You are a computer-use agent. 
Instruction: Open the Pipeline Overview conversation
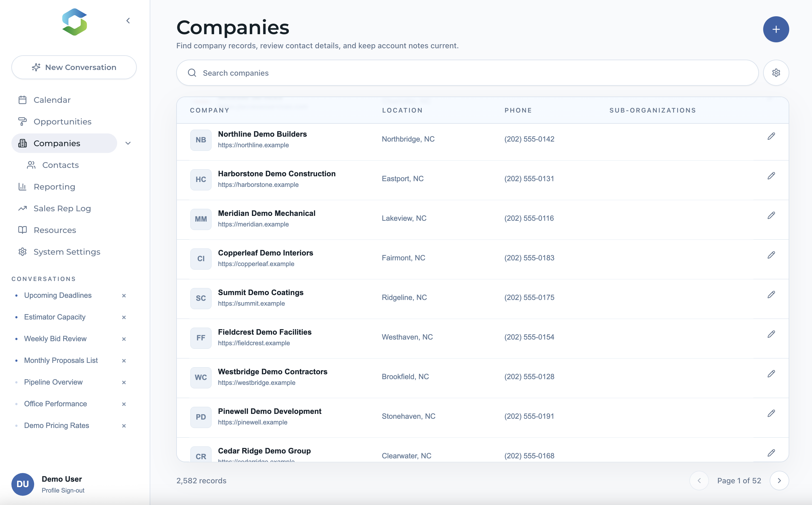pyautogui.click(x=53, y=382)
